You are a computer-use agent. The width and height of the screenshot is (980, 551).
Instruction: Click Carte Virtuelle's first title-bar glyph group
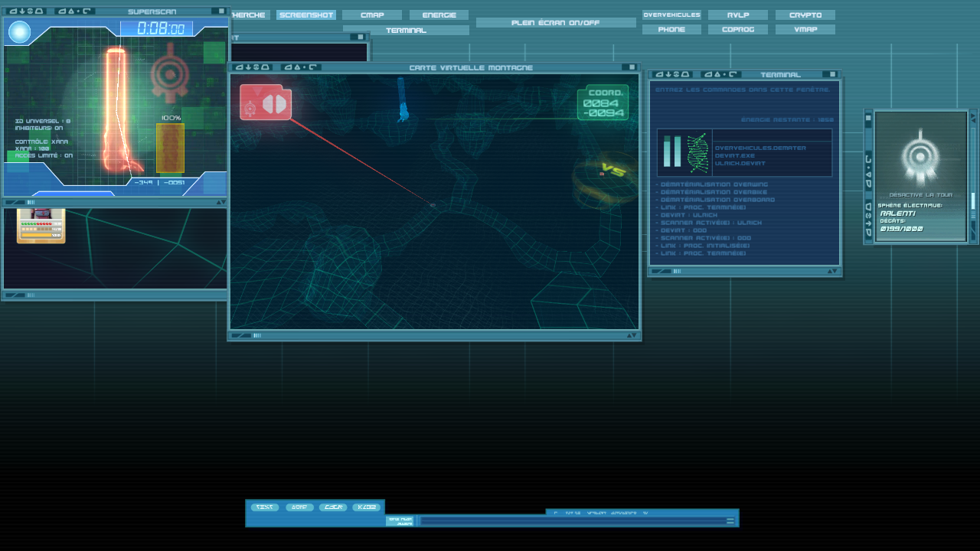[253, 67]
